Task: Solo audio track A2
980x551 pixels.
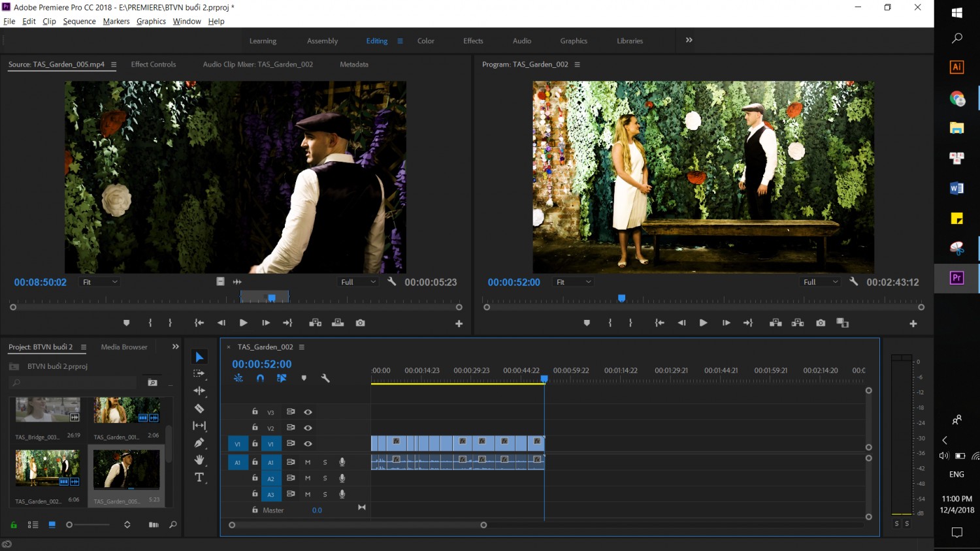Action: pyautogui.click(x=325, y=478)
